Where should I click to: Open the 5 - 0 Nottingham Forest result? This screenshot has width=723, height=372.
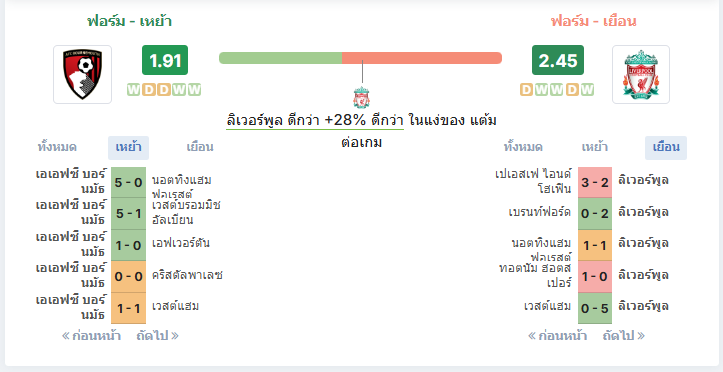(x=128, y=183)
